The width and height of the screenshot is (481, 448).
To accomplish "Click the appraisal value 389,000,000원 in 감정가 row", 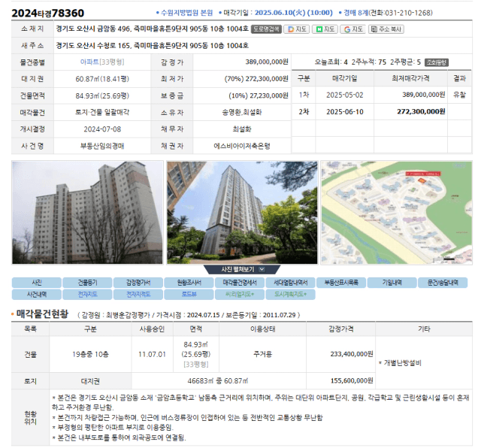I will (267, 62).
